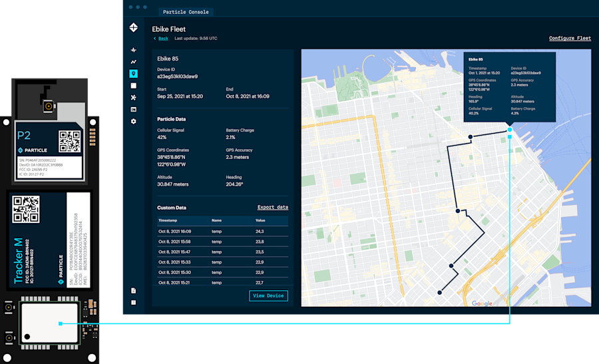This screenshot has height=364, width=599.
Task: Click the Google logo on the map
Action: point(482,303)
